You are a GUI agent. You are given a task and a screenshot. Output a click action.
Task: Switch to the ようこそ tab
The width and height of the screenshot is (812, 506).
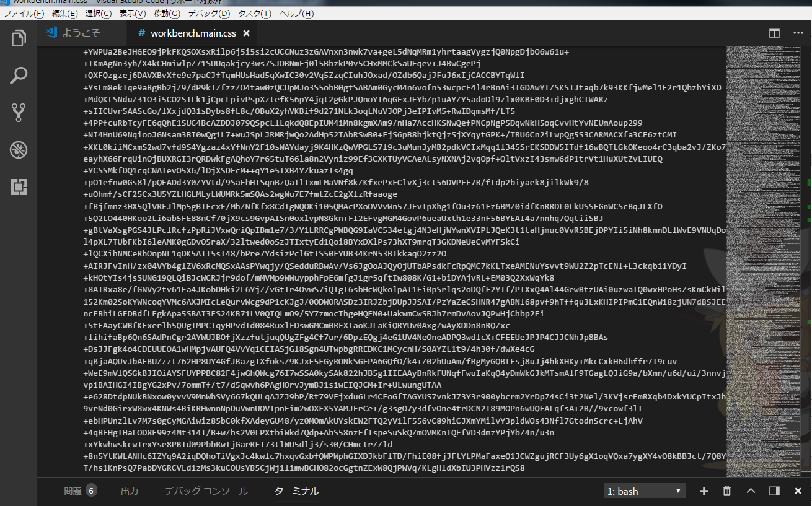click(x=81, y=33)
